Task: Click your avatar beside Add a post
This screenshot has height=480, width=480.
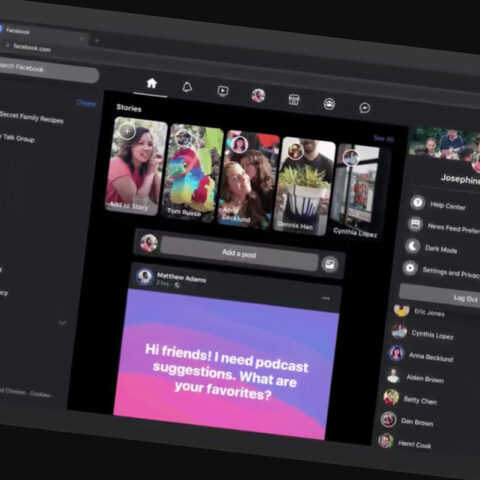Action: click(149, 243)
